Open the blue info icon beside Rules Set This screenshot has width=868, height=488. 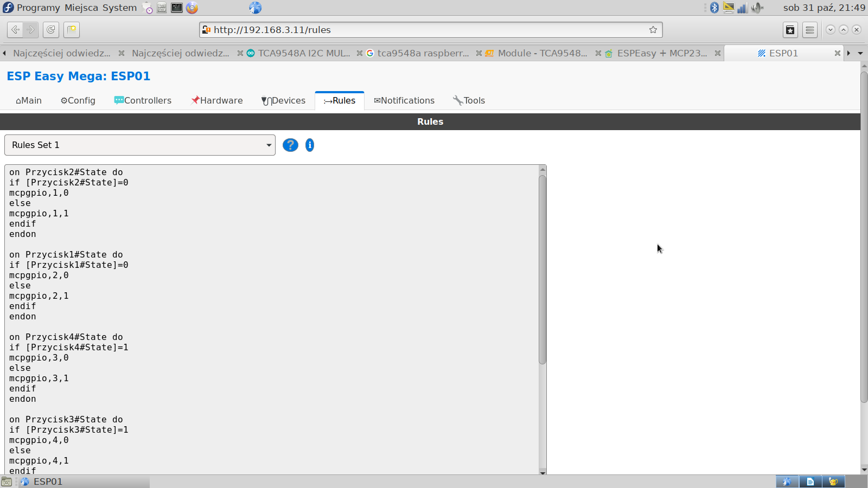pos(310,145)
